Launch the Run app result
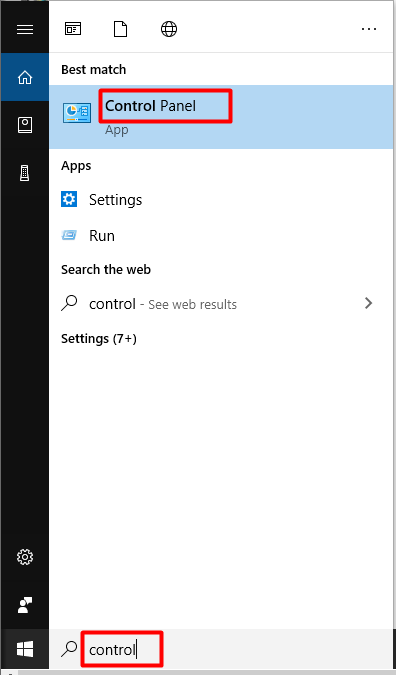Image resolution: width=396 pixels, height=675 pixels. point(221,235)
